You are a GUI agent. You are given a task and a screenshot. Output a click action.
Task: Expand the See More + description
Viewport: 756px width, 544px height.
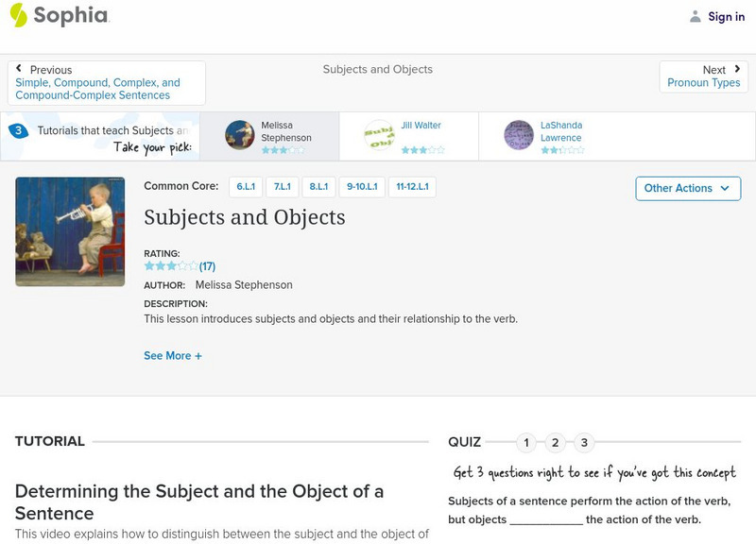pyautogui.click(x=173, y=356)
